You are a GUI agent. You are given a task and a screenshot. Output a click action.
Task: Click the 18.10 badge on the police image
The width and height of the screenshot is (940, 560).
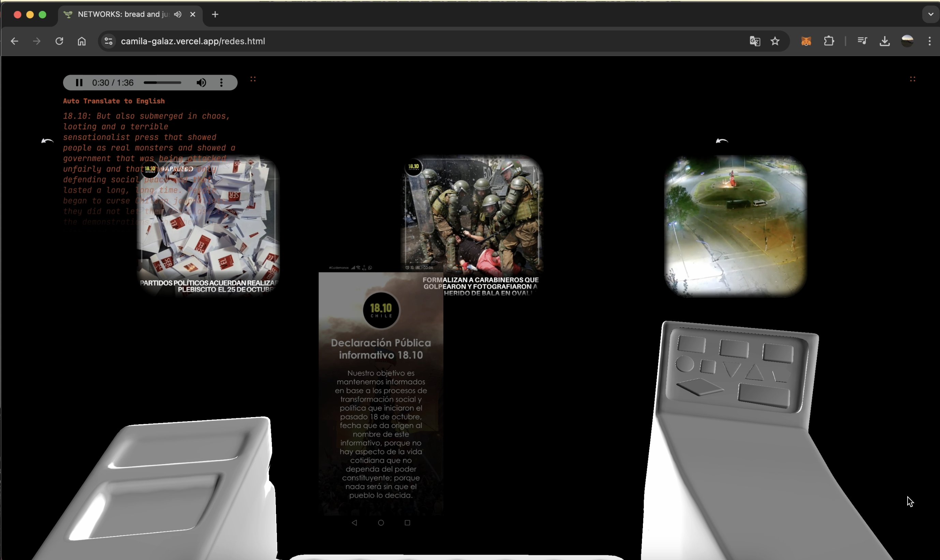[x=414, y=167]
